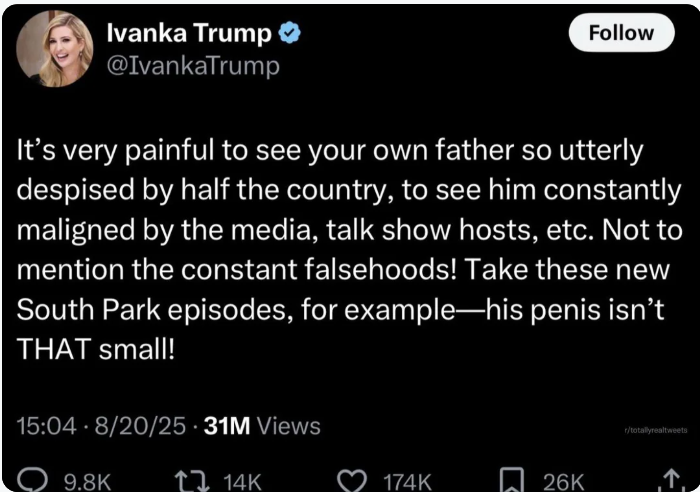Click the retweet arrows icon

192,481
